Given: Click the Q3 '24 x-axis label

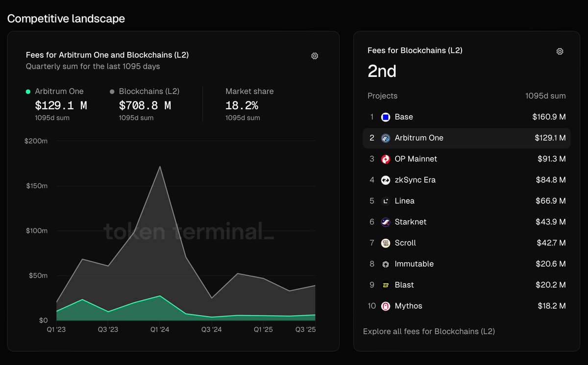Looking at the screenshot, I should click(212, 330).
